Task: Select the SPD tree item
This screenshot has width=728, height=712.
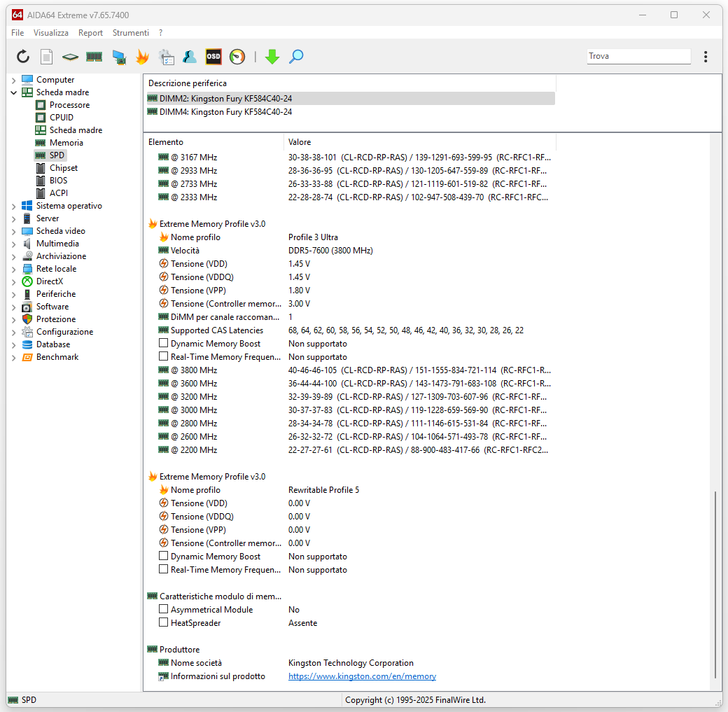Action: pyautogui.click(x=51, y=155)
